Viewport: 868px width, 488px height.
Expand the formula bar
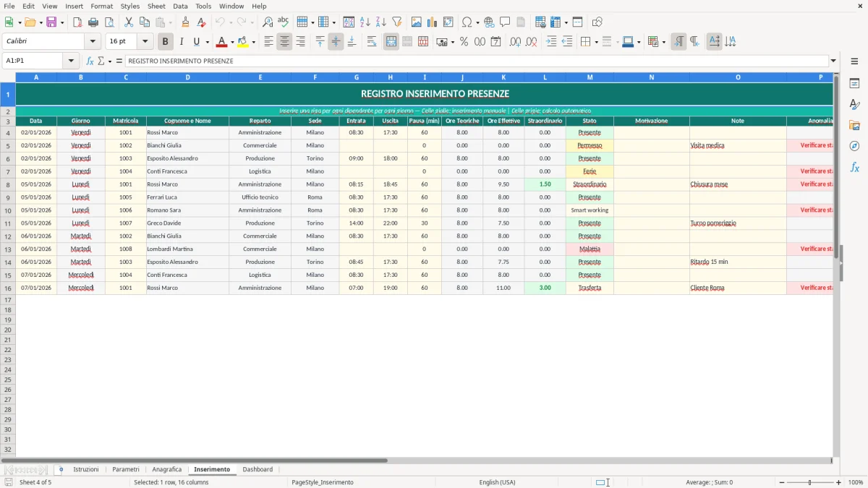click(833, 61)
